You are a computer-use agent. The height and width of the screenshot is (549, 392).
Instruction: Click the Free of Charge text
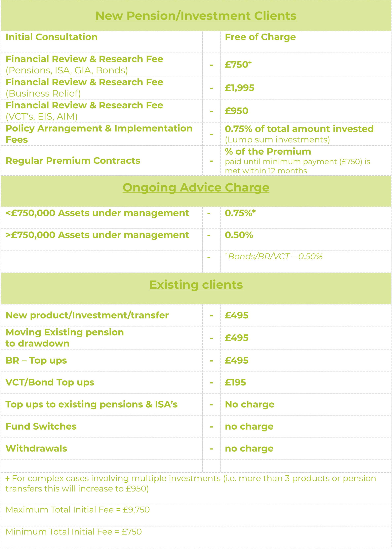tap(260, 37)
